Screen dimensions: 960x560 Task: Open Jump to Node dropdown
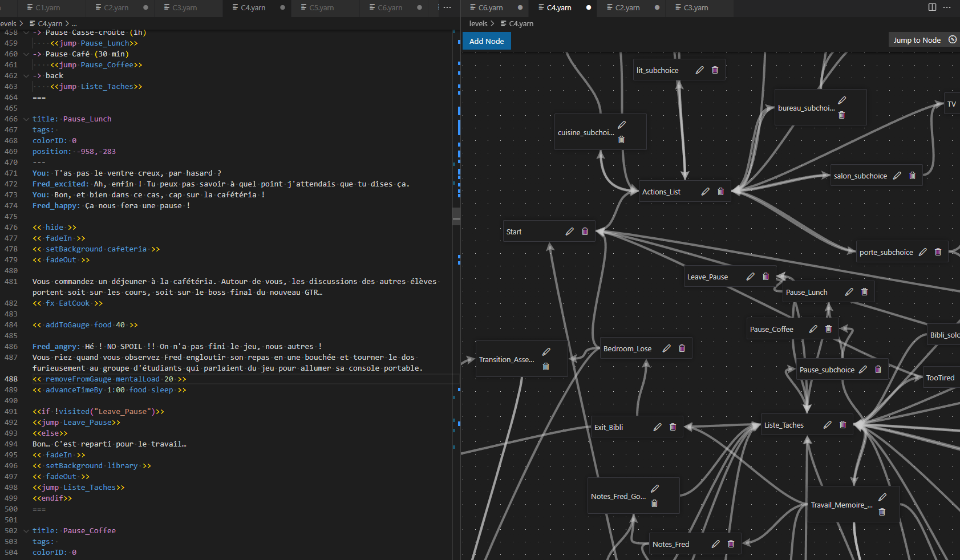(923, 40)
